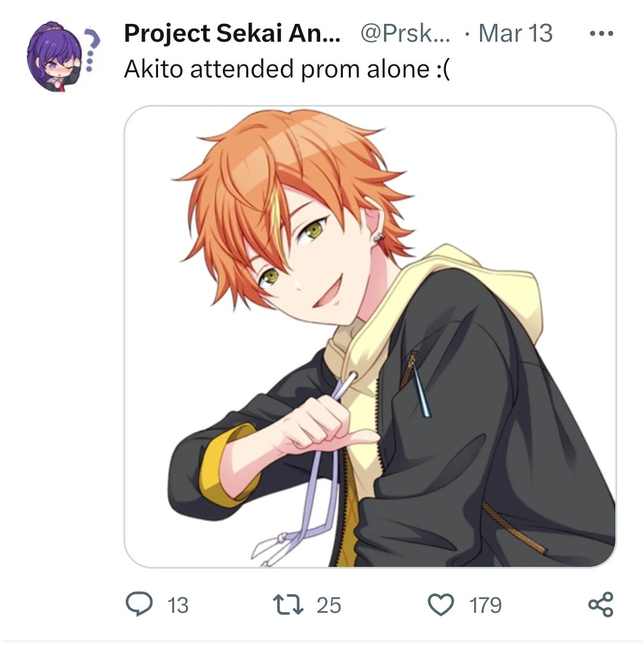The image size is (644, 645).
Task: View the 13 replies count
Action: (x=178, y=605)
